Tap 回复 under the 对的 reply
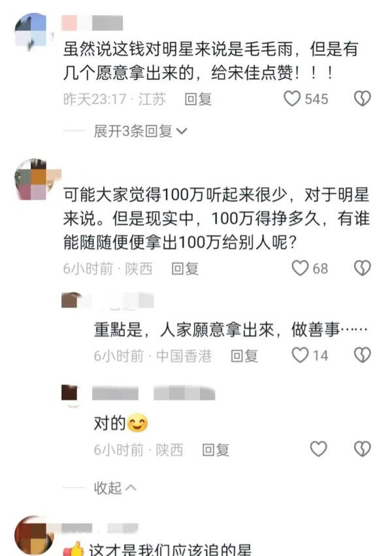 click(x=216, y=449)
